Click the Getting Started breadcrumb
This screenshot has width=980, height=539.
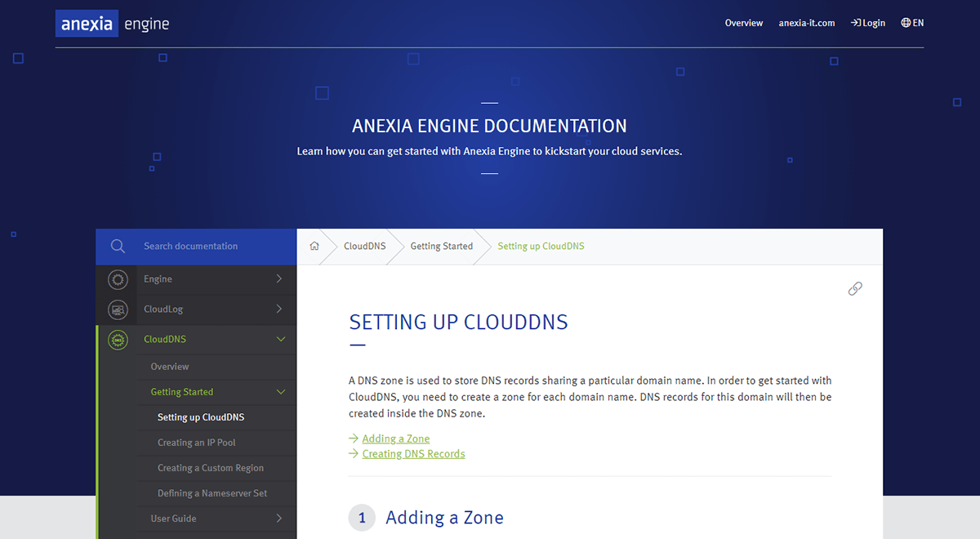441,246
